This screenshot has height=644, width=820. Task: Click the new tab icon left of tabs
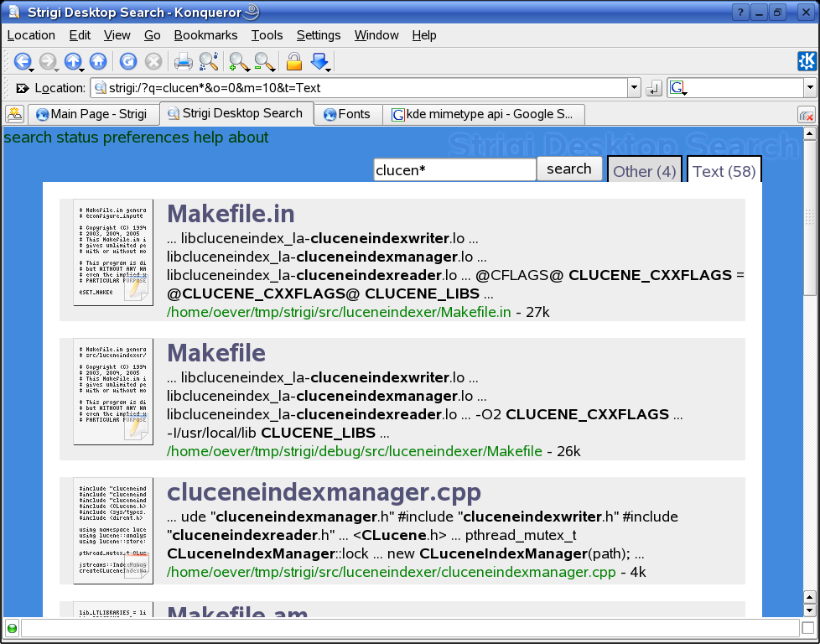[x=14, y=114]
